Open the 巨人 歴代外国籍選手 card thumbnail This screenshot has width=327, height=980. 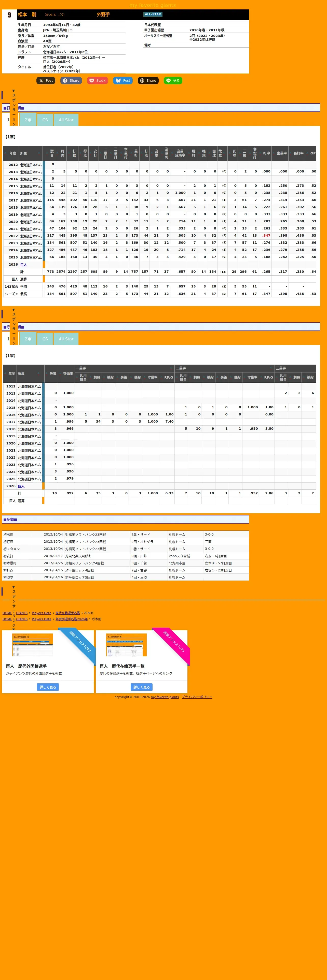pyautogui.click(x=33, y=645)
